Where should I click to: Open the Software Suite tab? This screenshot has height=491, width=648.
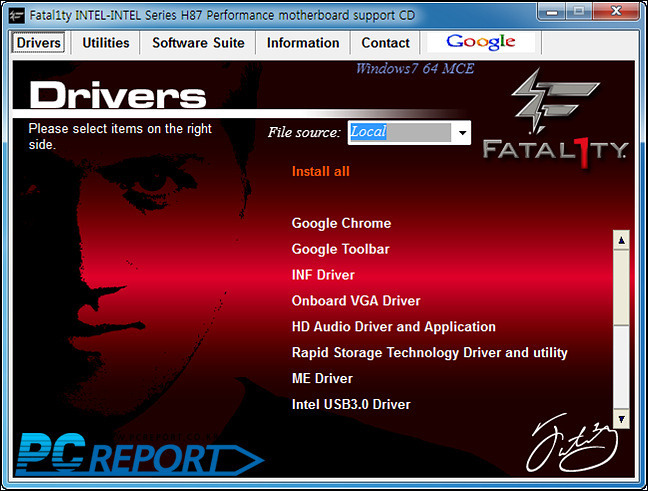198,43
